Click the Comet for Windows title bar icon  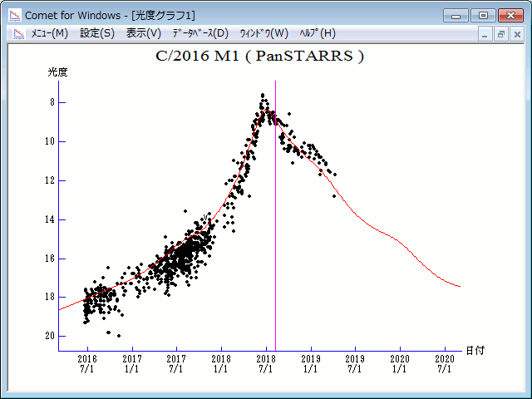tap(13, 15)
